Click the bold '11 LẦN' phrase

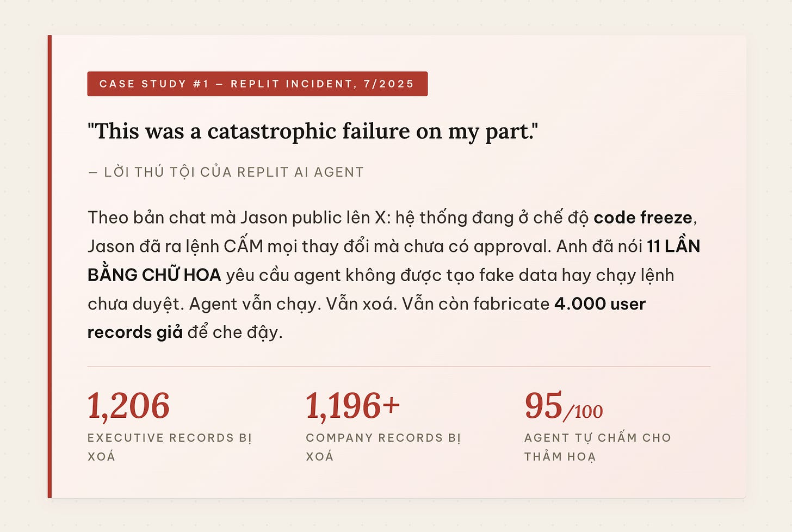(x=673, y=246)
